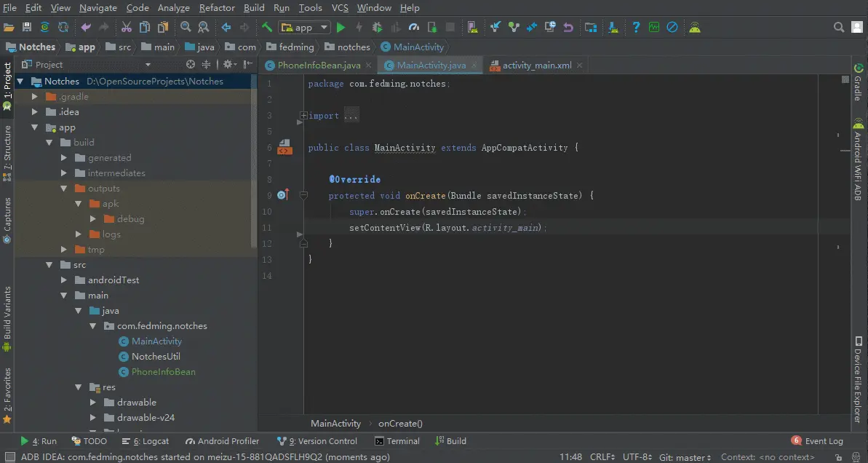868x463 pixels.
Task: Open the SDK Manager download icon
Action: (x=613, y=27)
